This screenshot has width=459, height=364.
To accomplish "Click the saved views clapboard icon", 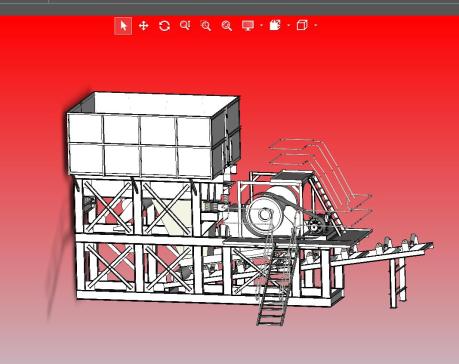I will (275, 26).
